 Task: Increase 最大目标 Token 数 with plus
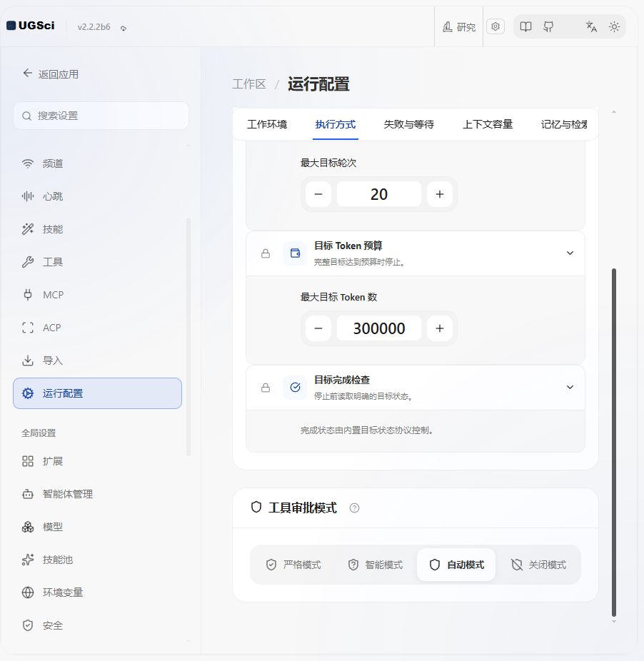(x=440, y=328)
